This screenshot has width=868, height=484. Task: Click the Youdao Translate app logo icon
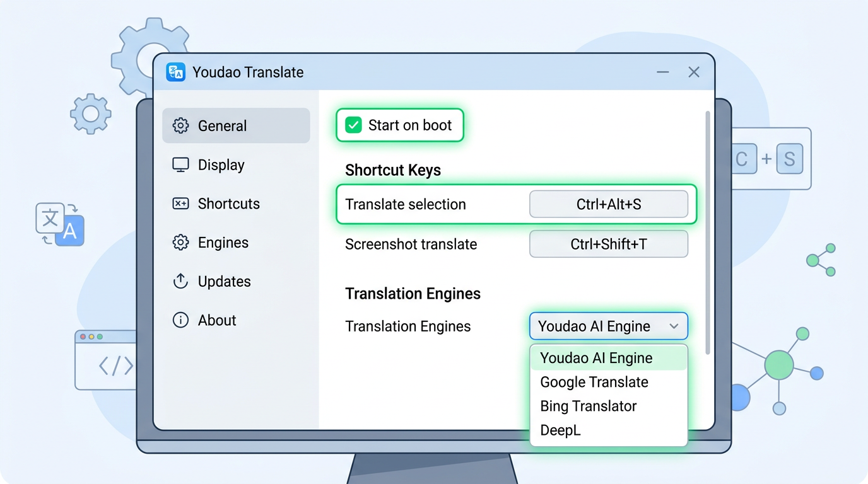pos(175,72)
